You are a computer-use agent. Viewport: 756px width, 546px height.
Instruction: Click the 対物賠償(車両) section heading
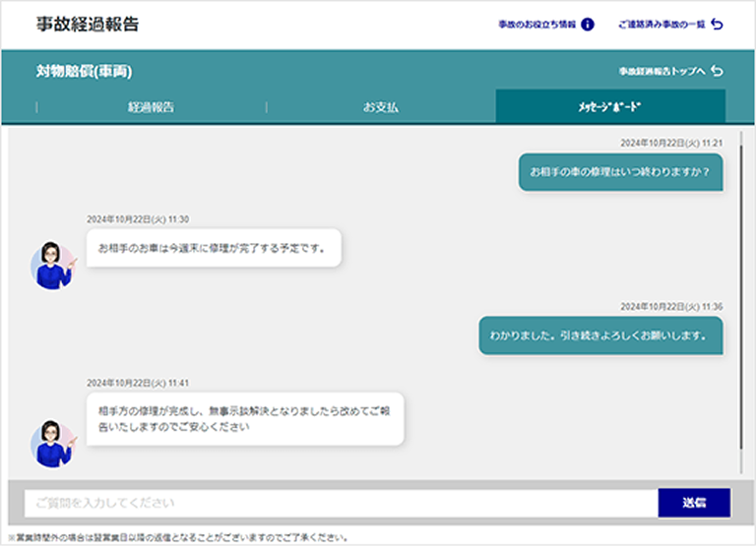[x=84, y=71]
